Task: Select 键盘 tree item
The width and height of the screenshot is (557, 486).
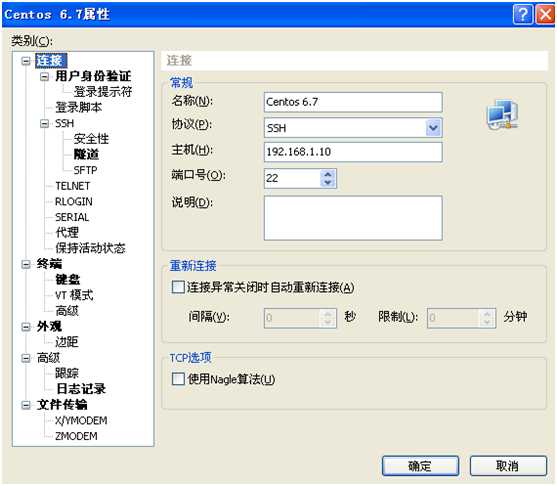Action: pos(67,280)
